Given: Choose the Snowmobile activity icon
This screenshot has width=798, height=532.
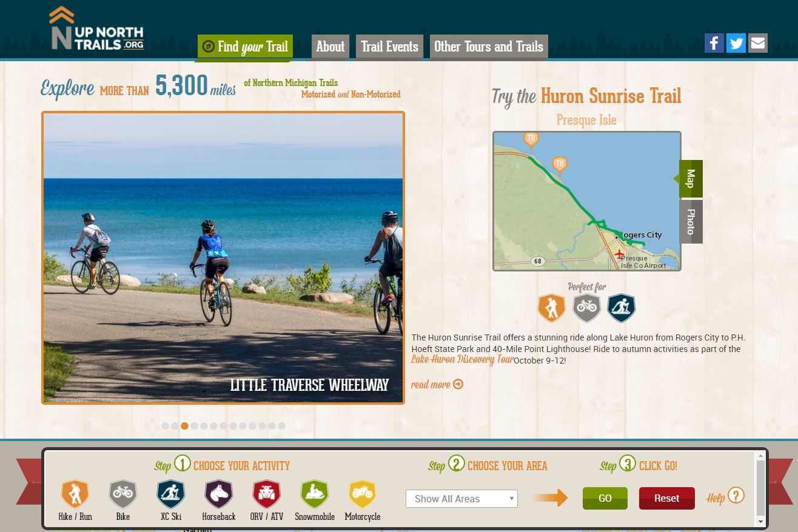Looking at the screenshot, I should click(314, 494).
